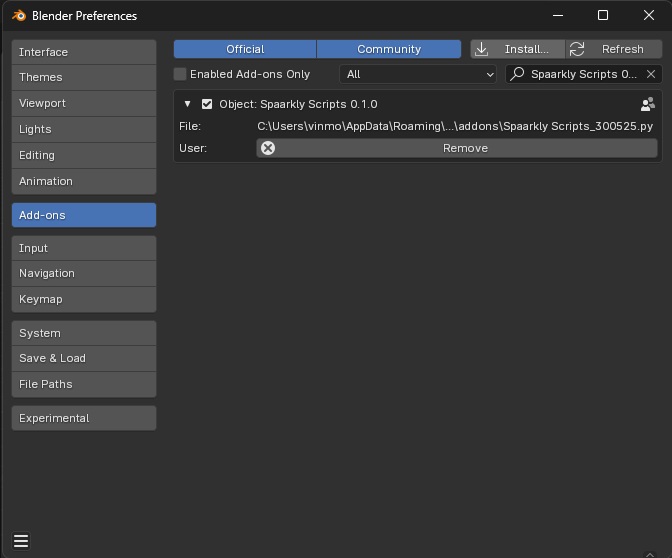Select the Editing section
The width and height of the screenshot is (672, 558).
(84, 155)
